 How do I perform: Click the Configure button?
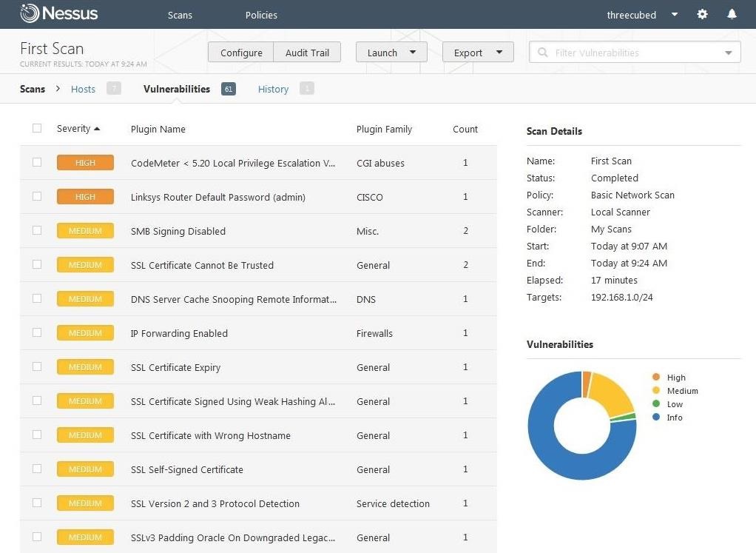[x=241, y=53]
